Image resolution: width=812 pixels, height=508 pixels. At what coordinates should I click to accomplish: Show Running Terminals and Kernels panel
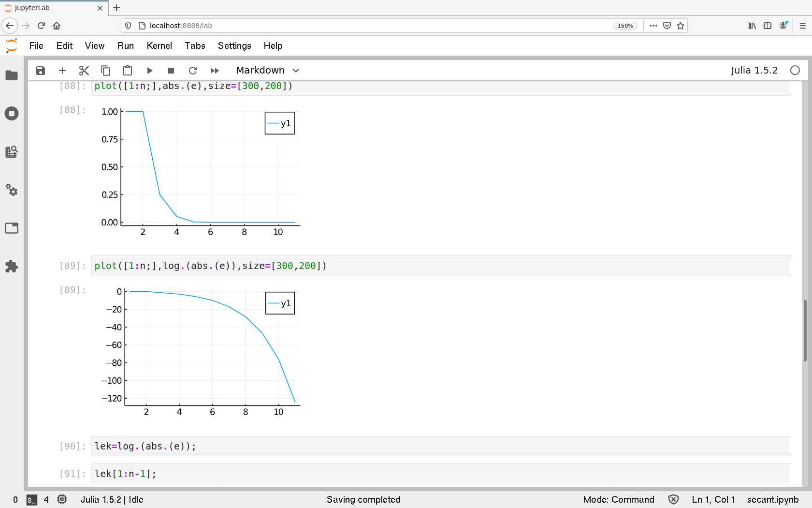(x=12, y=114)
